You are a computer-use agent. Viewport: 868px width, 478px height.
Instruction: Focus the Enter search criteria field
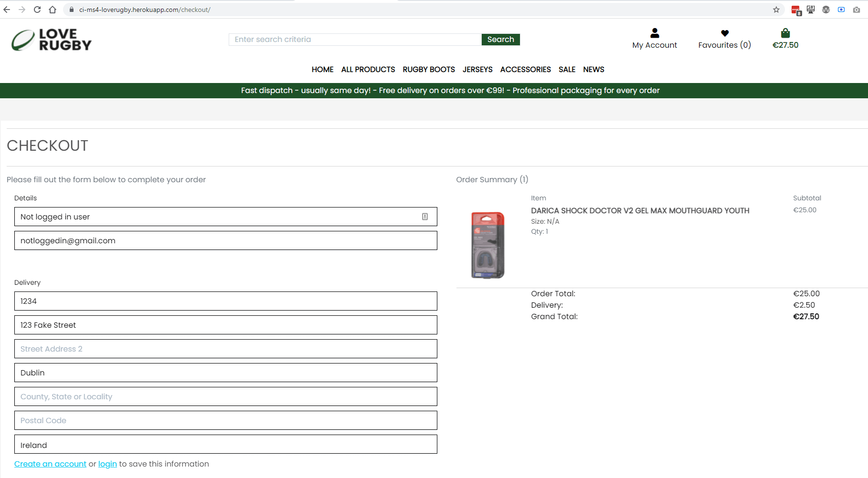[355, 40]
